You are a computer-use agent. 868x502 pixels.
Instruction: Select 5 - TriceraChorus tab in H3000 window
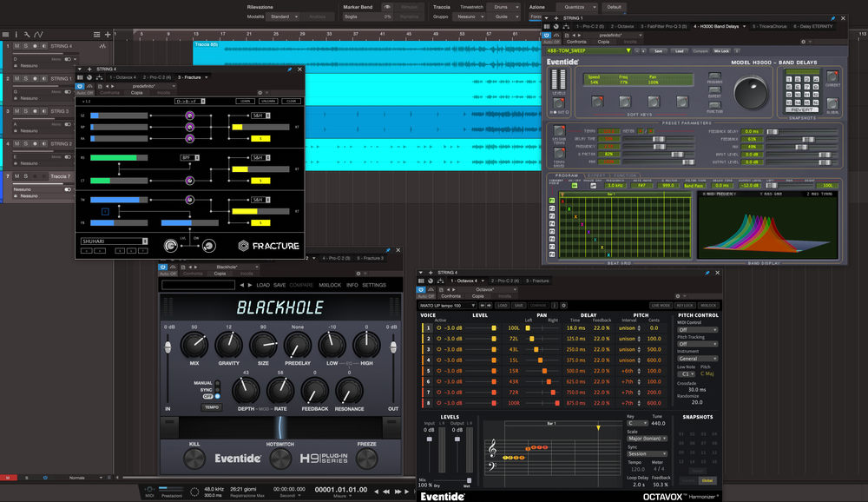[x=769, y=26]
